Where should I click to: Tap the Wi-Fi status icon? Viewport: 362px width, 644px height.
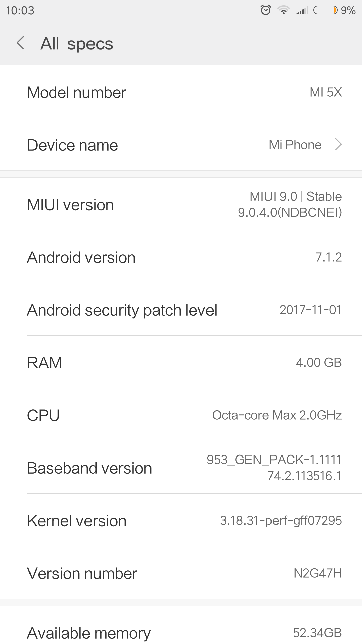pos(283,11)
